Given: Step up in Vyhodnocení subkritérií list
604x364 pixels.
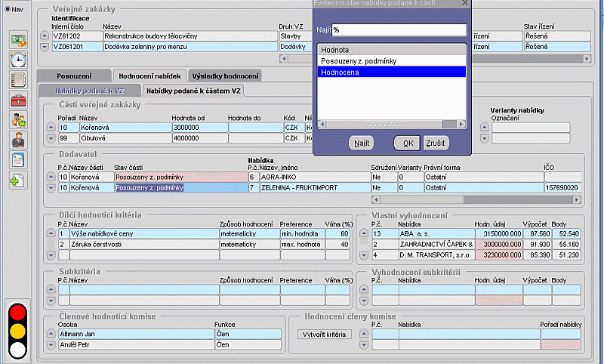Looking at the screenshot, I should 364,289.
